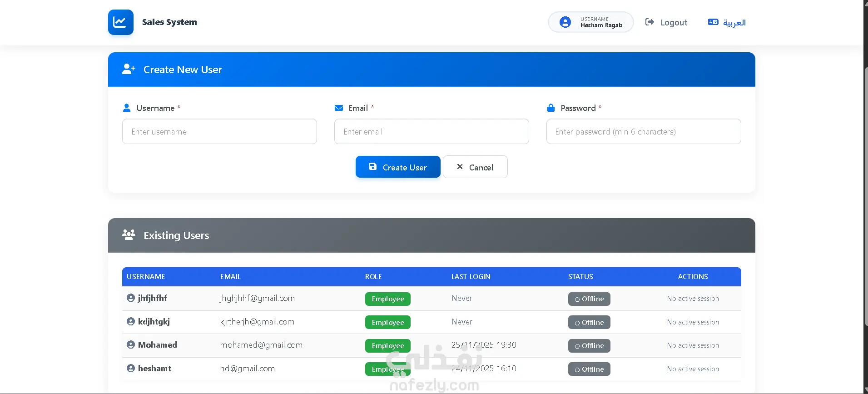The width and height of the screenshot is (868, 394).
Task: Click email jhghjhhf@gmail.com
Action: point(258,298)
